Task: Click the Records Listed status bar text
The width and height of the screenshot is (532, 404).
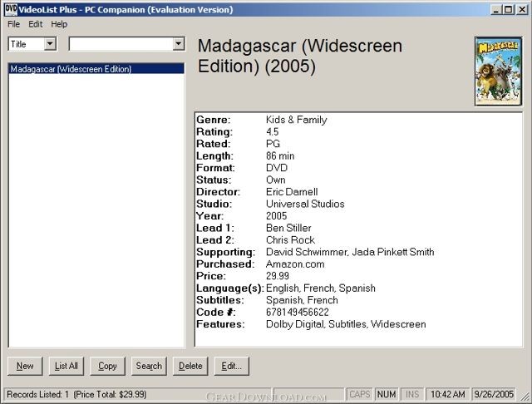Action: point(76,394)
